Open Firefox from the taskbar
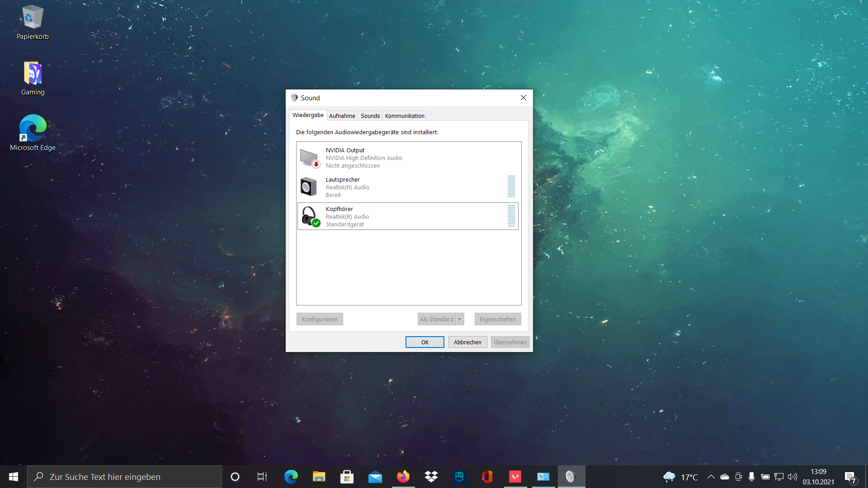The image size is (868, 488). point(403,477)
